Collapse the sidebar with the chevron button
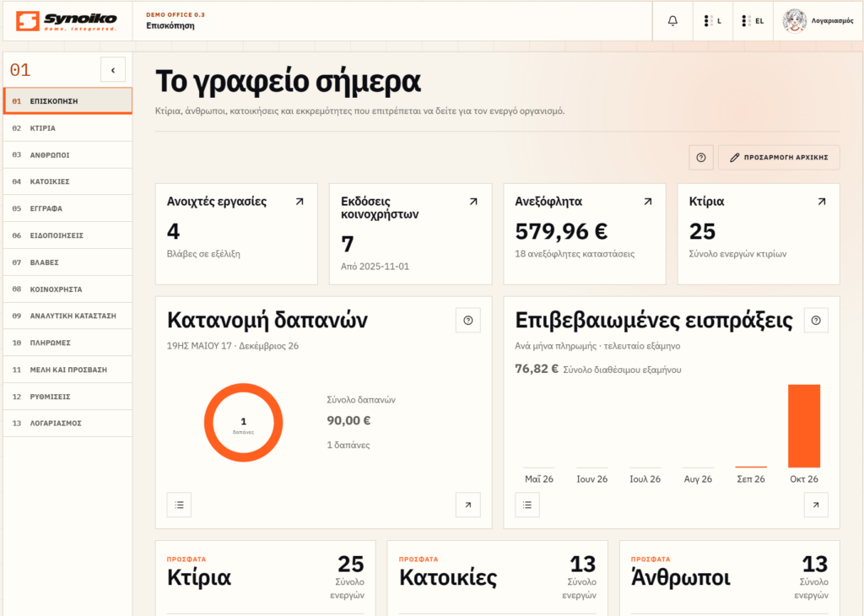The height and width of the screenshot is (616, 864). pyautogui.click(x=113, y=70)
